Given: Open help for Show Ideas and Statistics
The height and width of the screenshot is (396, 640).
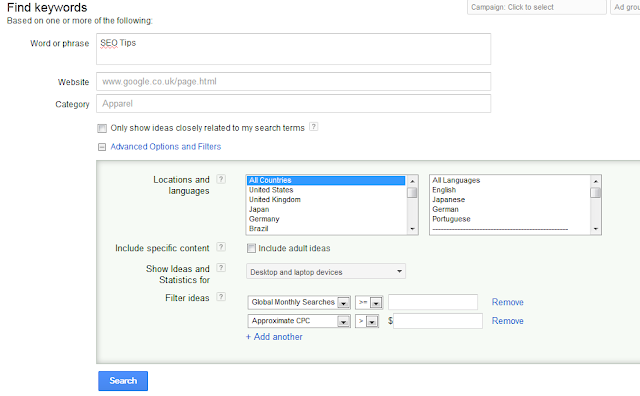Looking at the screenshot, I should [x=221, y=267].
